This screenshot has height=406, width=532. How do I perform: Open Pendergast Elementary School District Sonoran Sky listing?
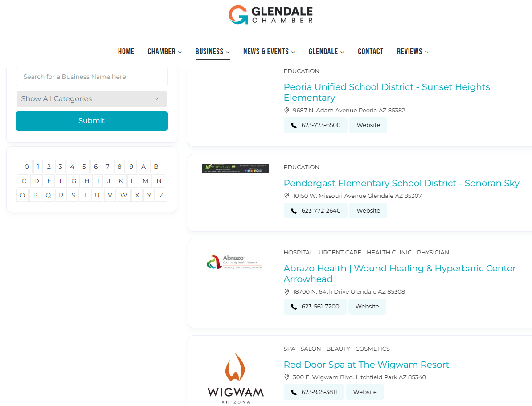click(401, 183)
